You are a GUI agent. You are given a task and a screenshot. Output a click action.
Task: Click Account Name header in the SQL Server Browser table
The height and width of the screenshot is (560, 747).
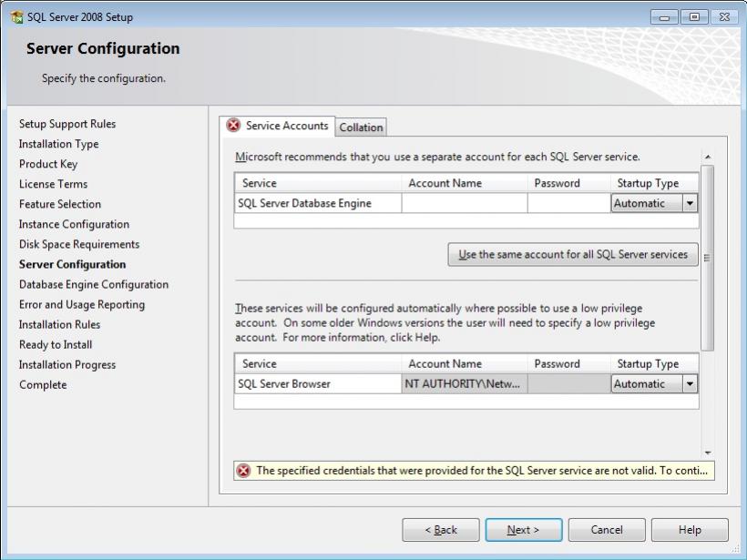[465, 364]
